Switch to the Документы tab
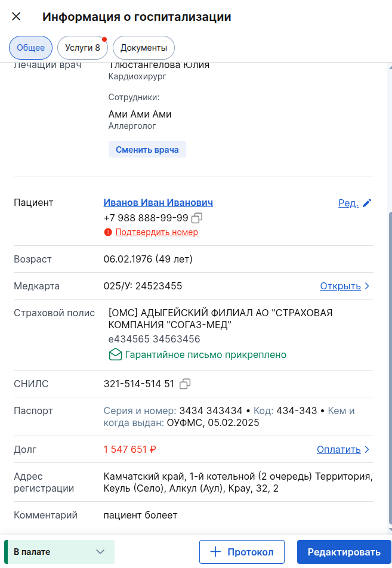This screenshot has height=568, width=392. pos(143,47)
